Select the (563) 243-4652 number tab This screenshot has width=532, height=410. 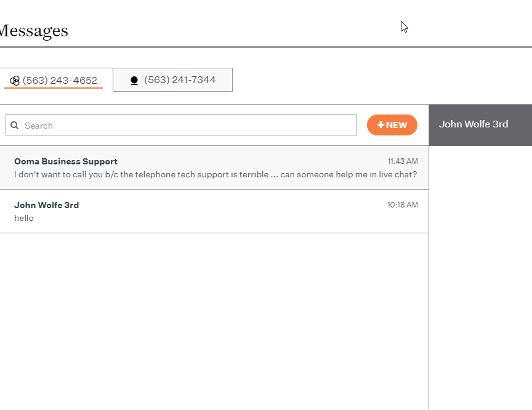pyautogui.click(x=54, y=80)
